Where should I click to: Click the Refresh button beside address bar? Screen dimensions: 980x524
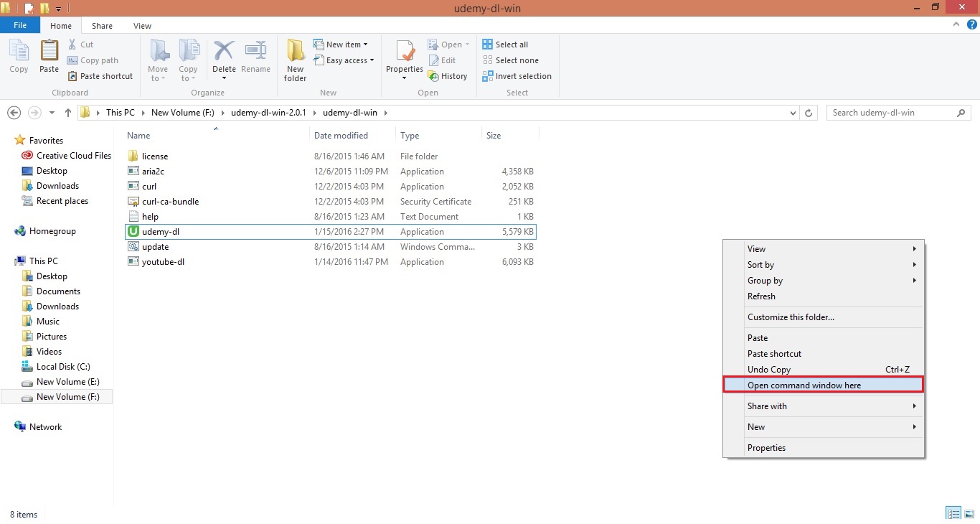click(809, 113)
